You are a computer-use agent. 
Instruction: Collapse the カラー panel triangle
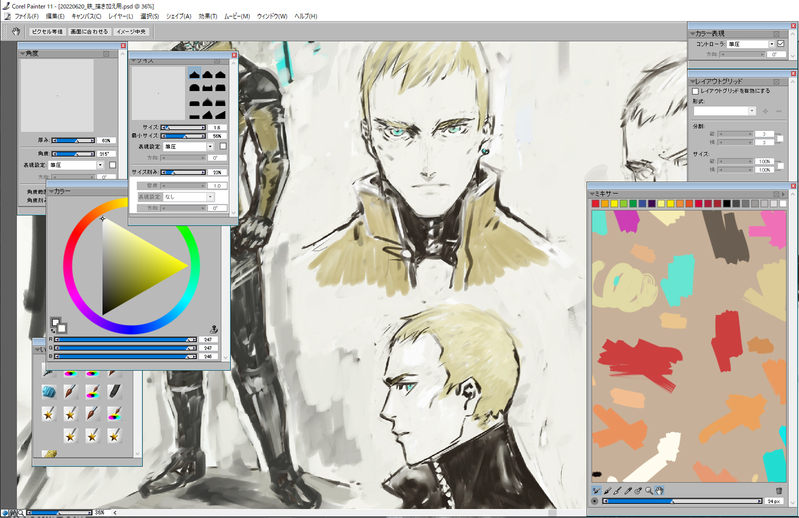point(51,192)
